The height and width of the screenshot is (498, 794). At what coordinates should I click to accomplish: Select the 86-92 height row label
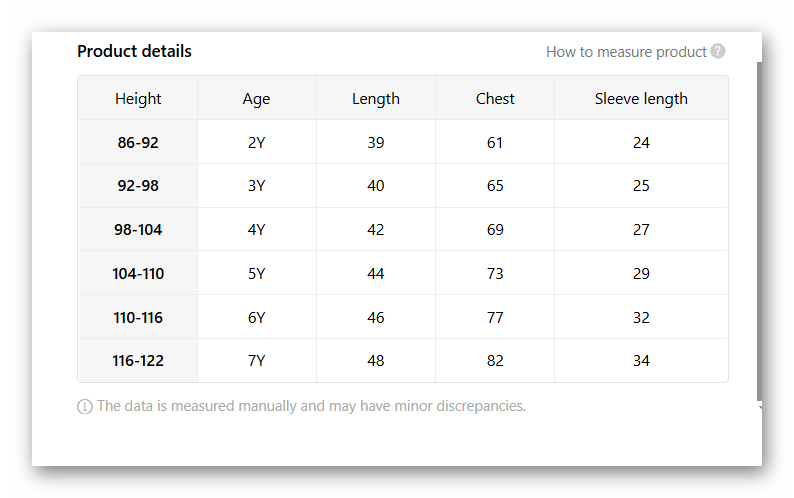coord(138,142)
